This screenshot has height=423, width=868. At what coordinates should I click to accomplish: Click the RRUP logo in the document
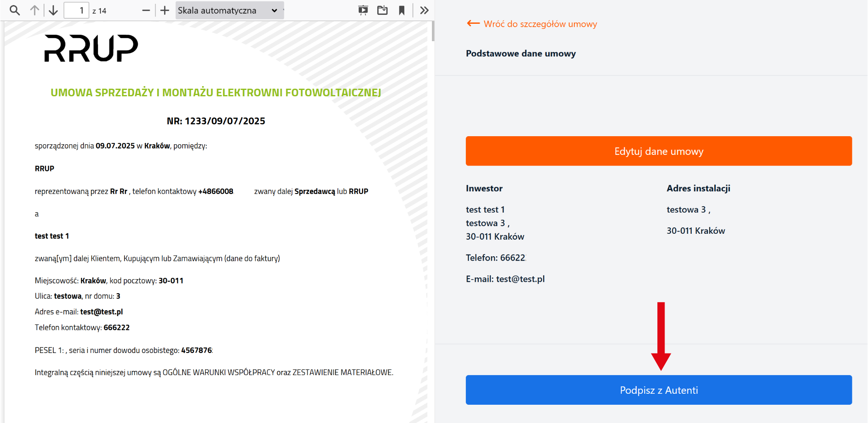tap(91, 48)
